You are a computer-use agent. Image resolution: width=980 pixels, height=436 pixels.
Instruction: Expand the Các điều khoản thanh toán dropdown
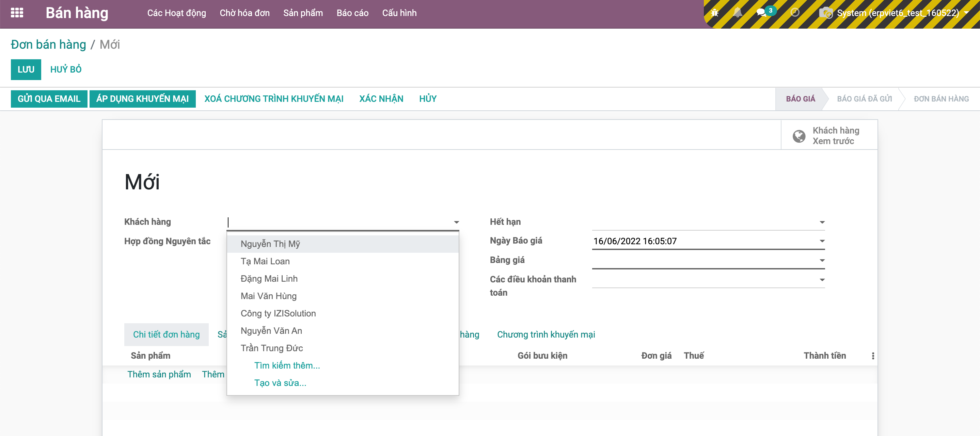click(x=822, y=280)
